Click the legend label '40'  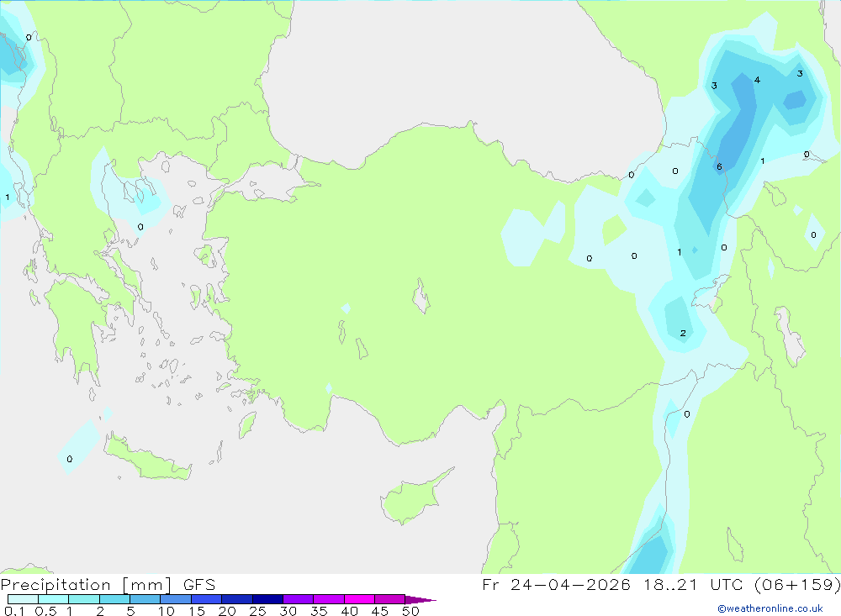(x=349, y=611)
